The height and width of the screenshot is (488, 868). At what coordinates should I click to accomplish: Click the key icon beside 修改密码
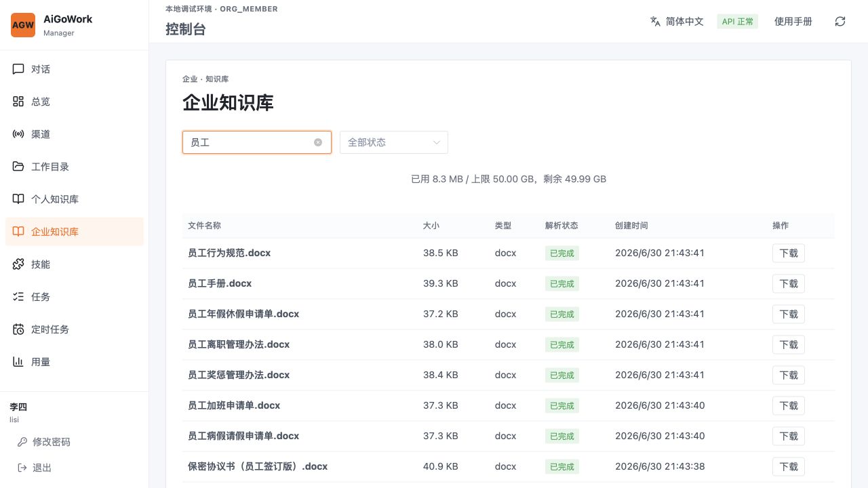pyautogui.click(x=22, y=442)
